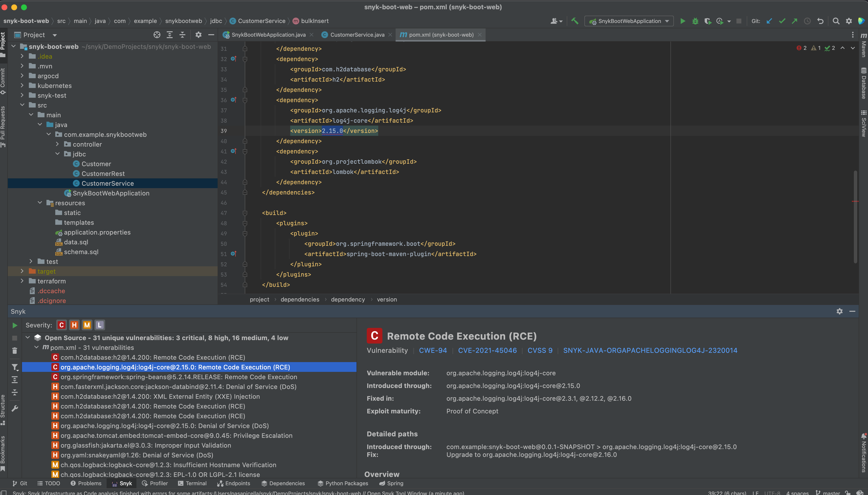Open Search Everywhere with the magnifier
Viewport: 868px width, 495px height.
point(836,21)
